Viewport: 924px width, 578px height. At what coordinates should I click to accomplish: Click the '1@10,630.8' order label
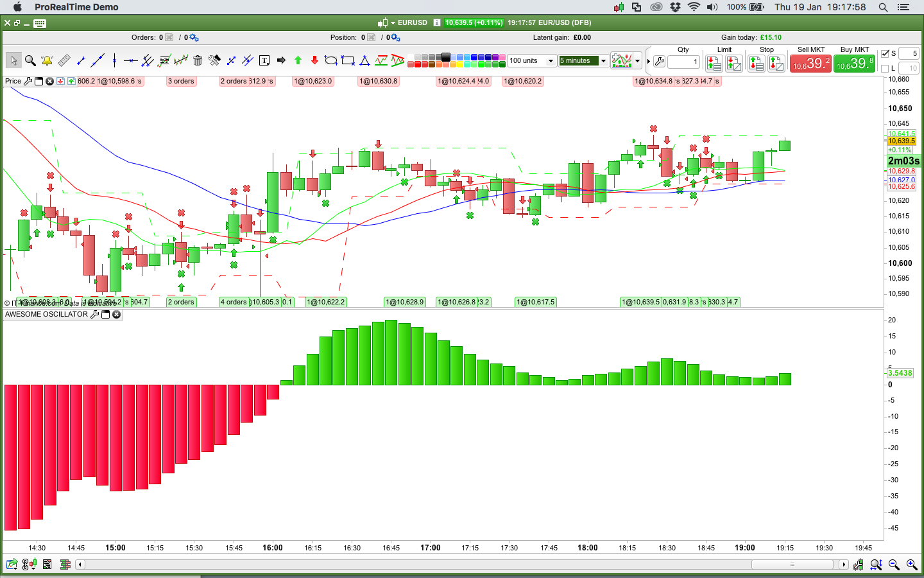pos(379,82)
